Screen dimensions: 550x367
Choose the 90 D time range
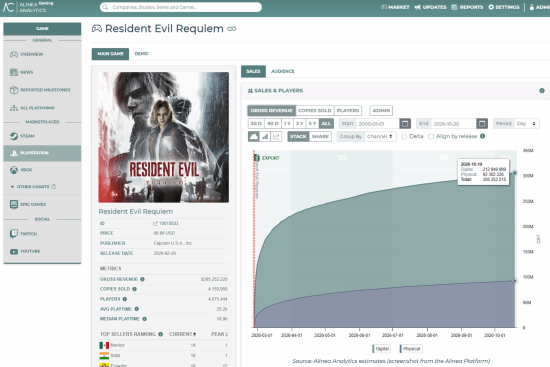pyautogui.click(x=273, y=124)
